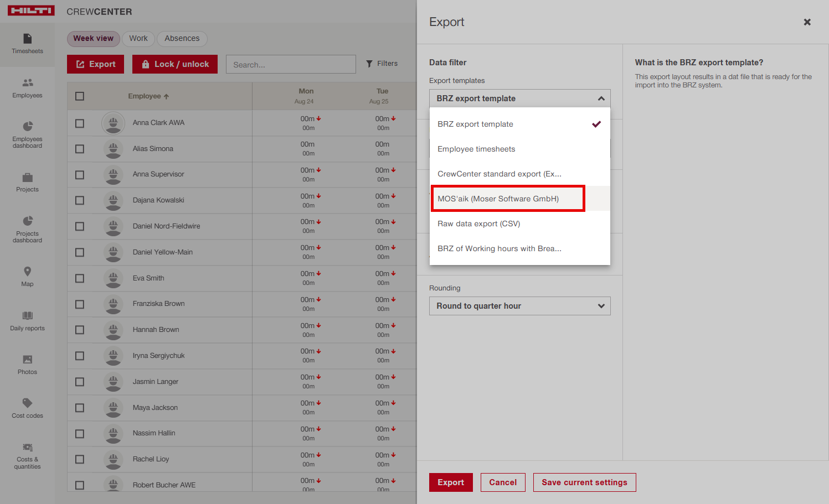Image resolution: width=829 pixels, height=504 pixels.
Task: Click Alias Simona's avatar icon
Action: tap(113, 149)
